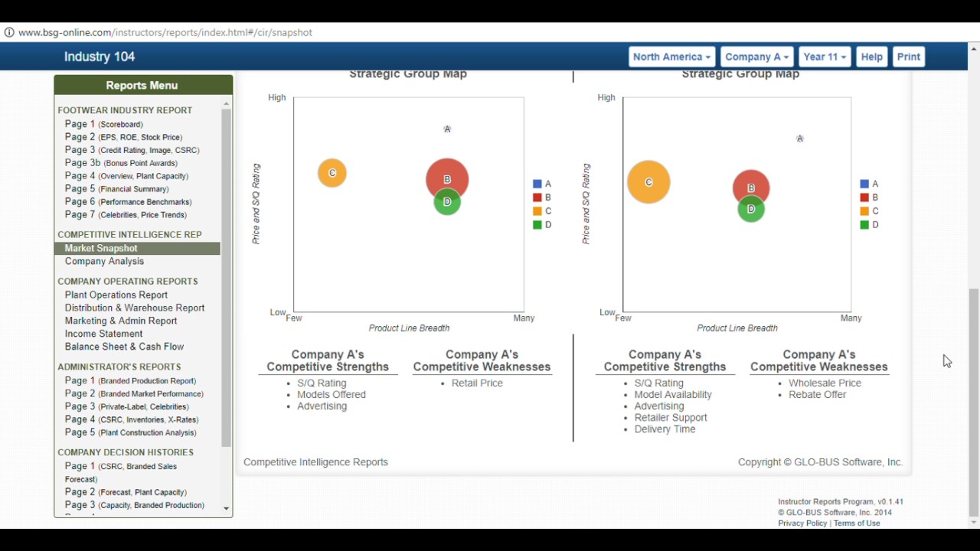Open Page 7 Celebrities, Price Trends
Viewport: 980px width, 551px height.
(x=126, y=215)
